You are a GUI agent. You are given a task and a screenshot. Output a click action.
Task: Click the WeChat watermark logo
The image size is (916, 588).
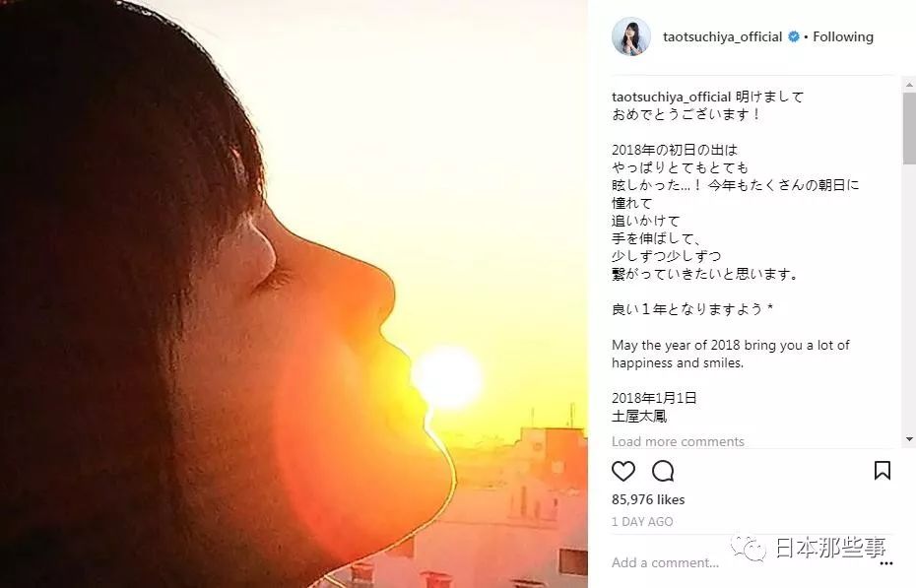pos(749,548)
